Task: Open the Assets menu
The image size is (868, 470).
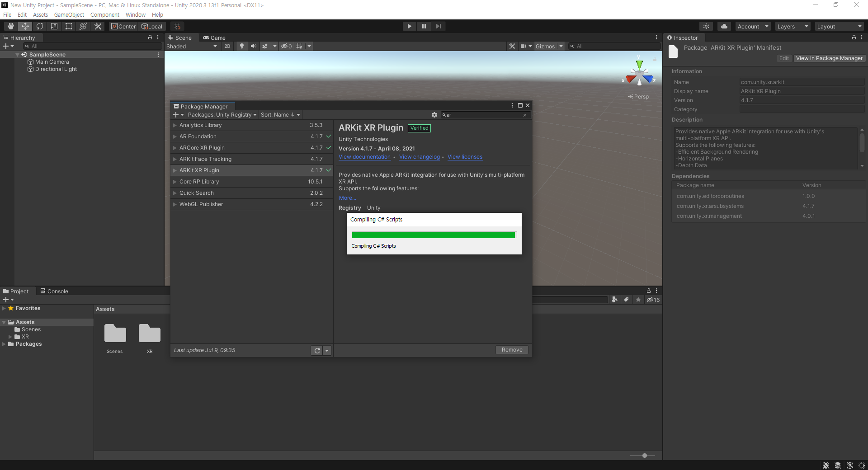Action: 40,14
